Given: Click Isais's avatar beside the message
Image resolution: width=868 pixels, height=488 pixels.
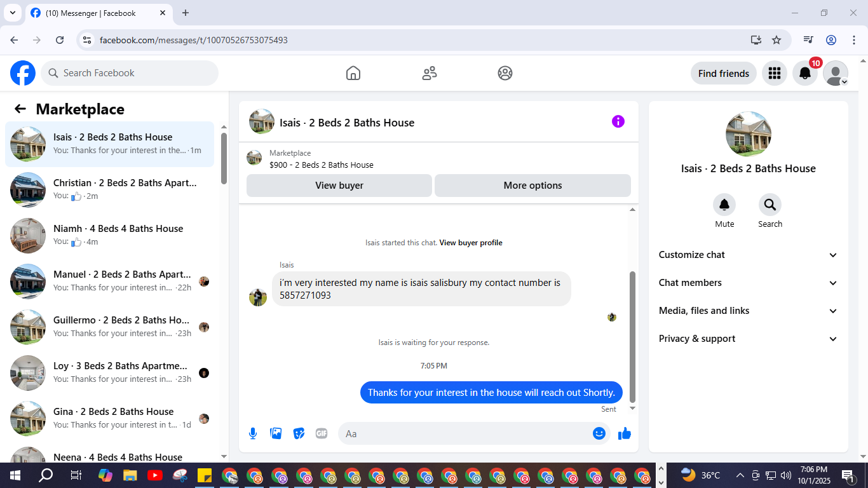Looking at the screenshot, I should coord(258,297).
